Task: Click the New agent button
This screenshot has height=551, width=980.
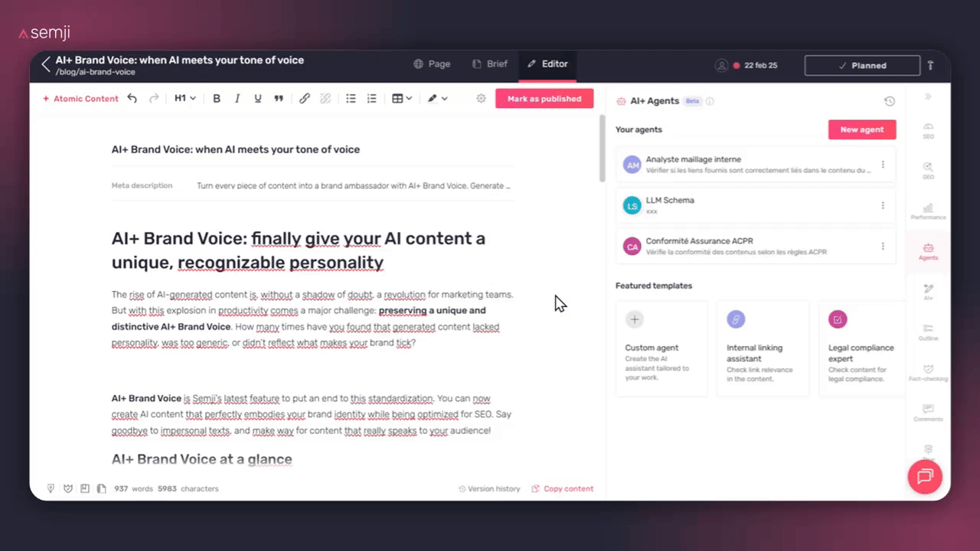Action: [861, 129]
